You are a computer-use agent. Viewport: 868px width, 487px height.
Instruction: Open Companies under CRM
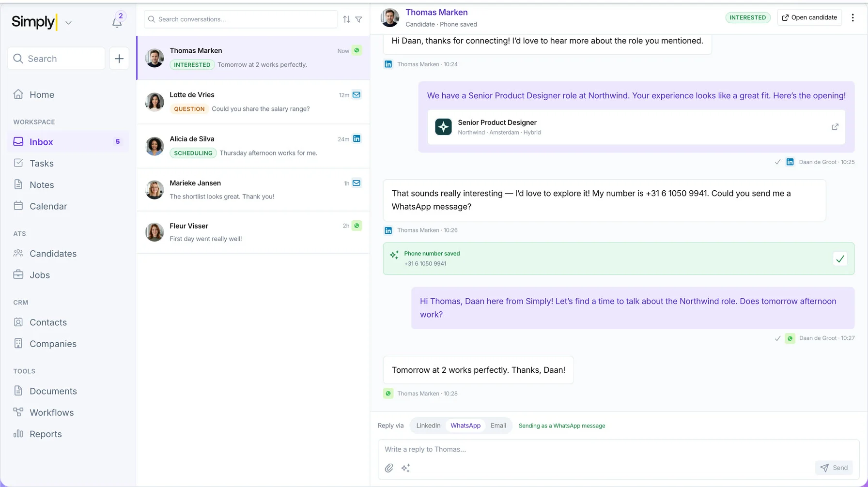(68, 343)
